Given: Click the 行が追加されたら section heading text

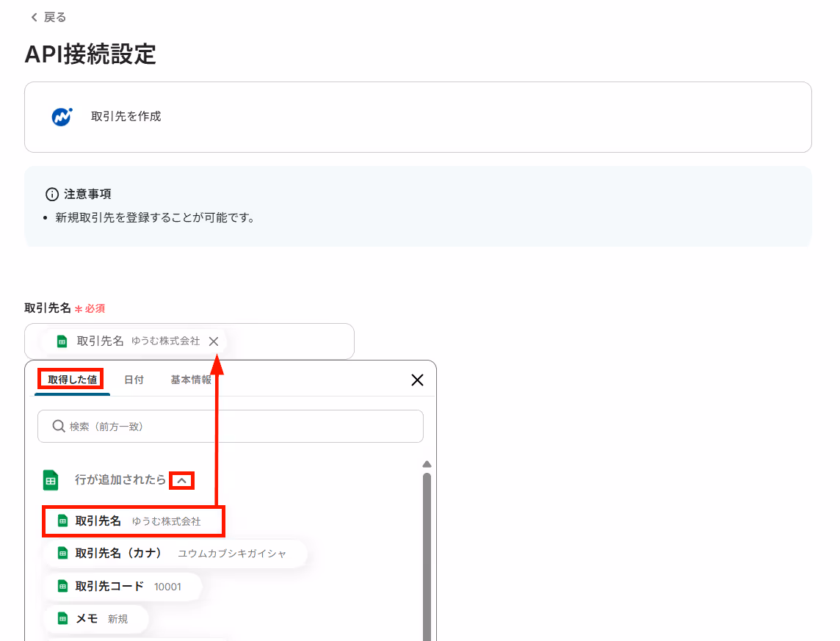Looking at the screenshot, I should 120,479.
